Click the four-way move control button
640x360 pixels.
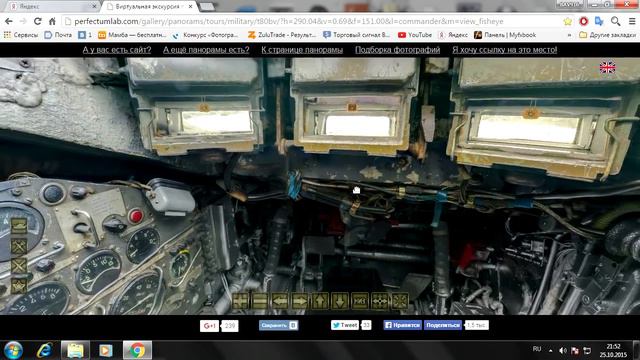pyautogui.click(x=380, y=301)
